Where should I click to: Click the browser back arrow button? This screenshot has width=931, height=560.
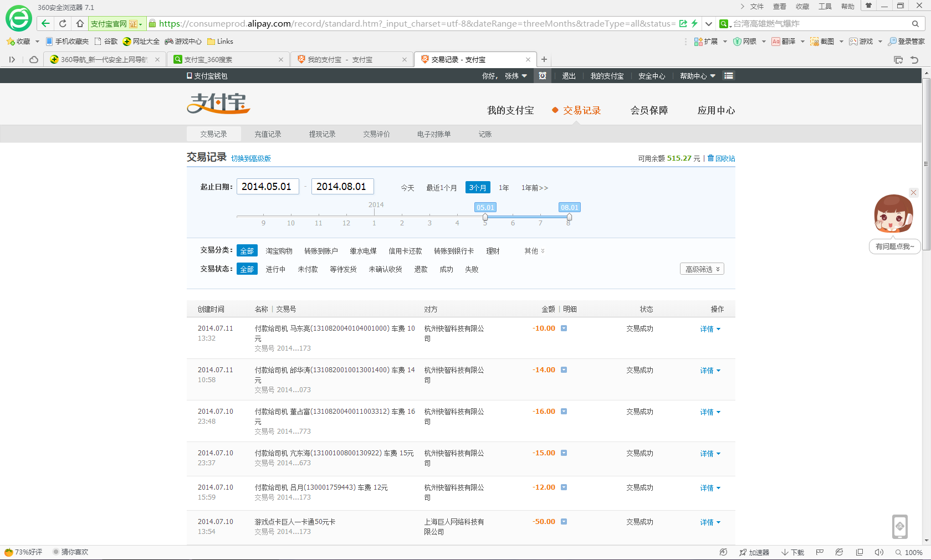[x=45, y=23]
